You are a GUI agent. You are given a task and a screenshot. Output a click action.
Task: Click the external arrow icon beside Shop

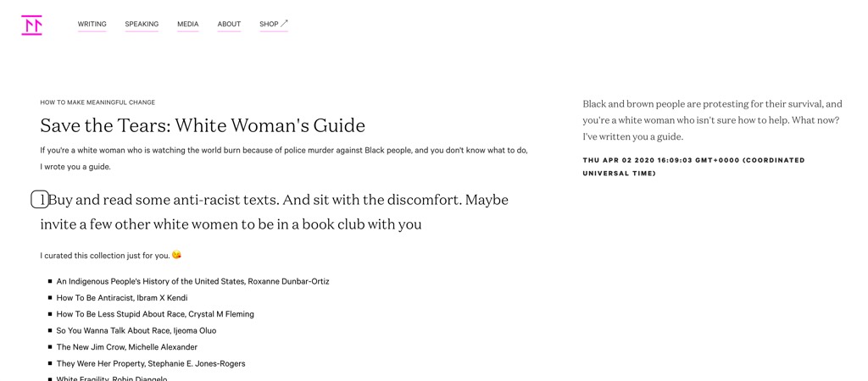coord(284,24)
